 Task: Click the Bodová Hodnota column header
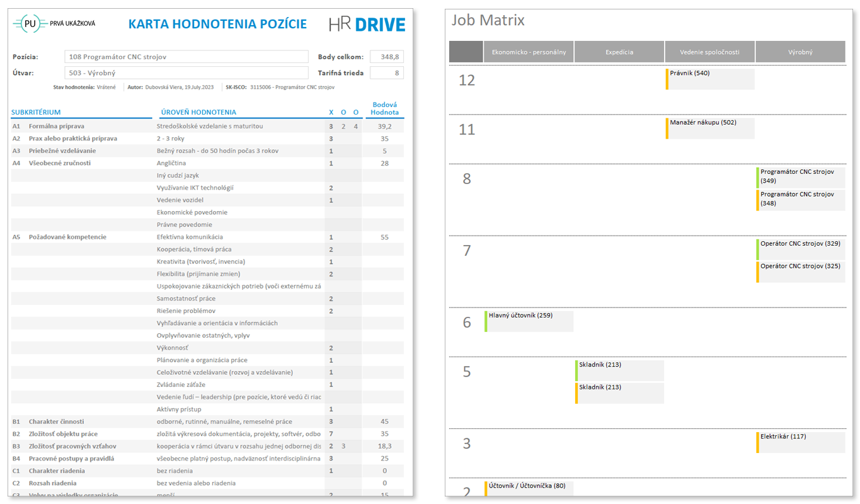pos(384,108)
